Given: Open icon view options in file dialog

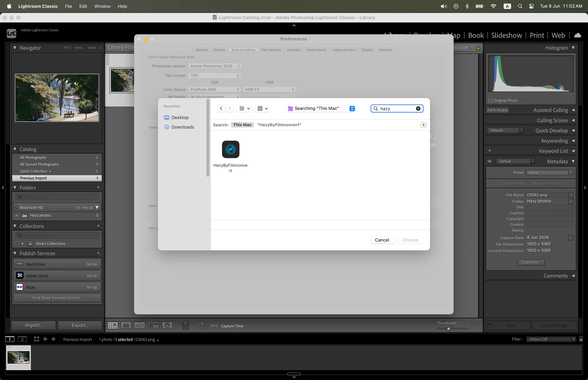Looking at the screenshot, I should coord(244,108).
